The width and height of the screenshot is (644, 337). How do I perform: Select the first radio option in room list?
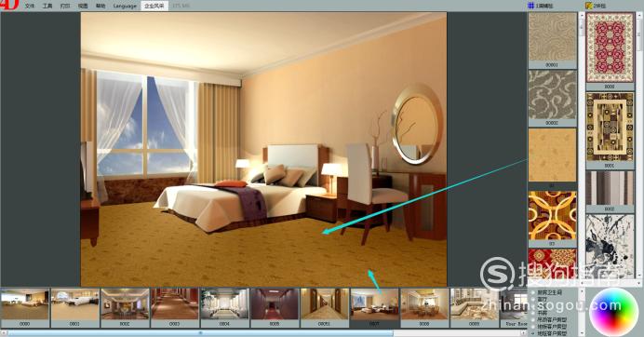click(533, 292)
